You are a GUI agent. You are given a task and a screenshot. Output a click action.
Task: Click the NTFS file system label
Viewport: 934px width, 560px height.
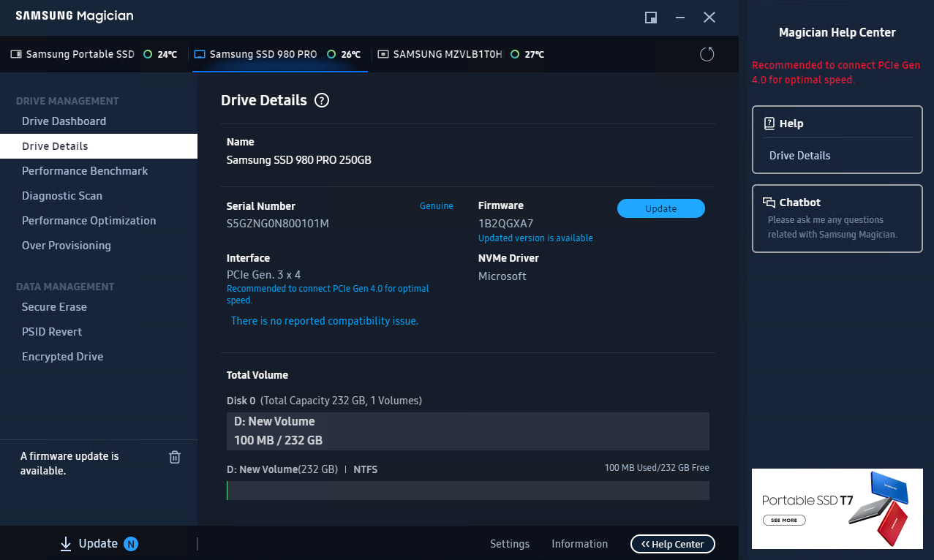pyautogui.click(x=366, y=469)
